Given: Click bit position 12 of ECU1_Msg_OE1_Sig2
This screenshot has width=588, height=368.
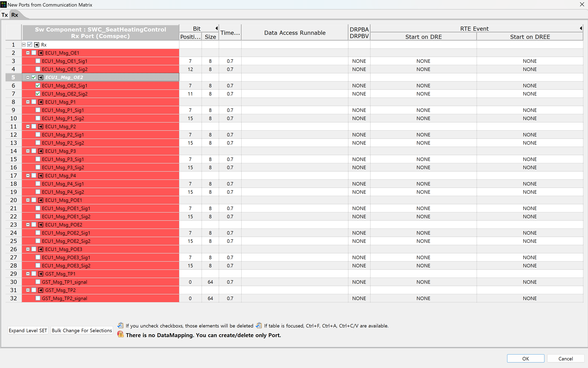Looking at the screenshot, I should pos(190,69).
